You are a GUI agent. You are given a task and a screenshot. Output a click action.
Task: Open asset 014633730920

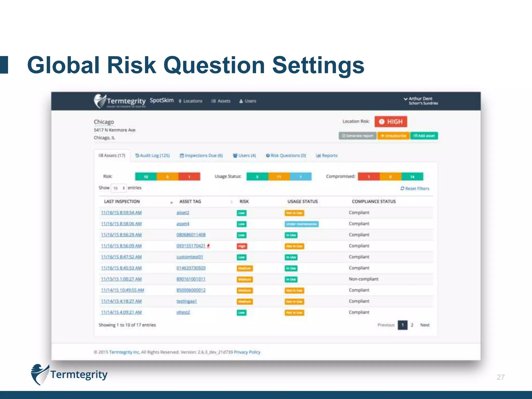click(191, 268)
